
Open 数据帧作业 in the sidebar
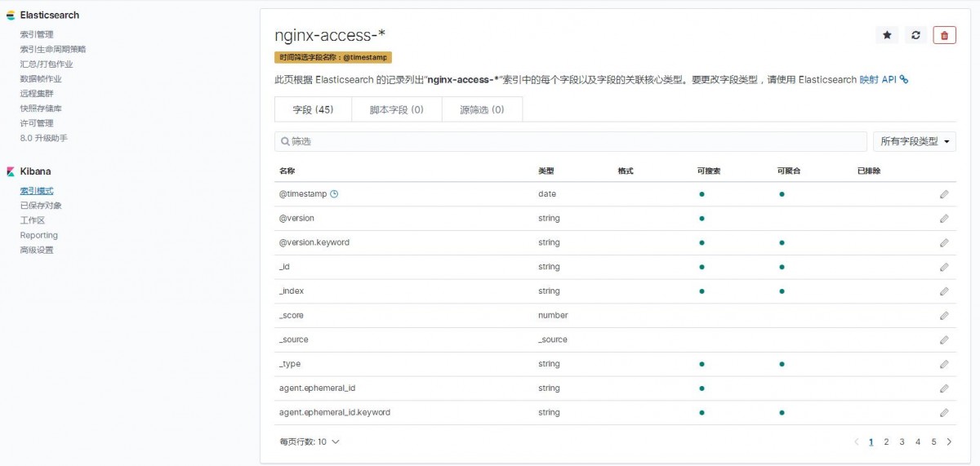coord(41,79)
